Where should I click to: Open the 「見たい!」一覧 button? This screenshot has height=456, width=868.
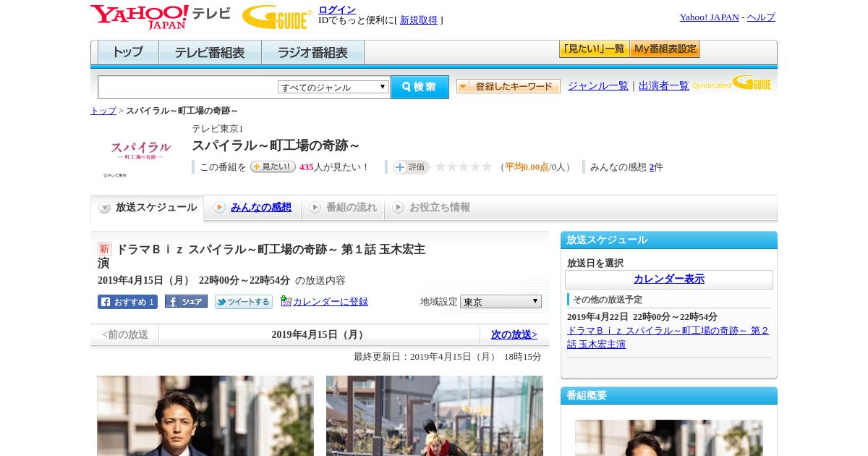coord(595,49)
